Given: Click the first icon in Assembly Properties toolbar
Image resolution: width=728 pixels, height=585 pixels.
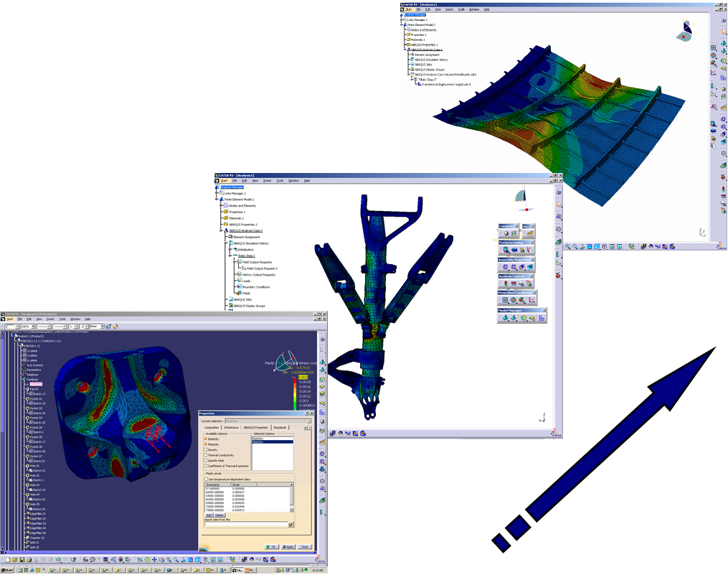Looking at the screenshot, I should 506,267.
